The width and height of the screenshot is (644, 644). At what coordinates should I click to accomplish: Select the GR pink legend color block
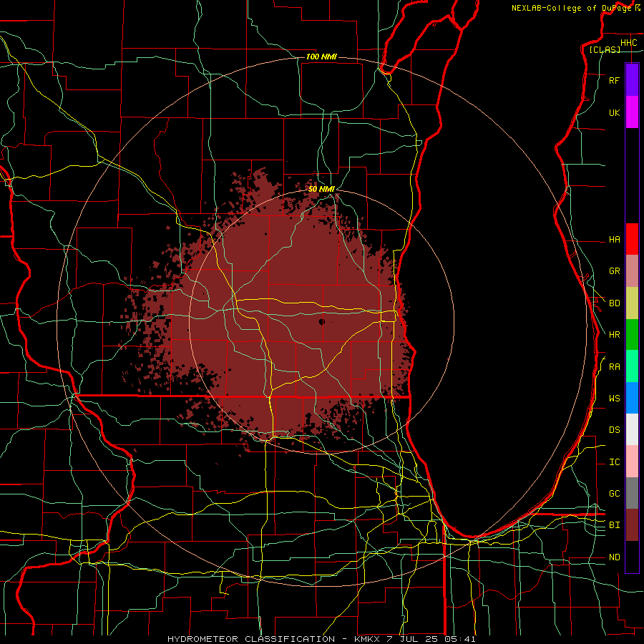(x=632, y=271)
